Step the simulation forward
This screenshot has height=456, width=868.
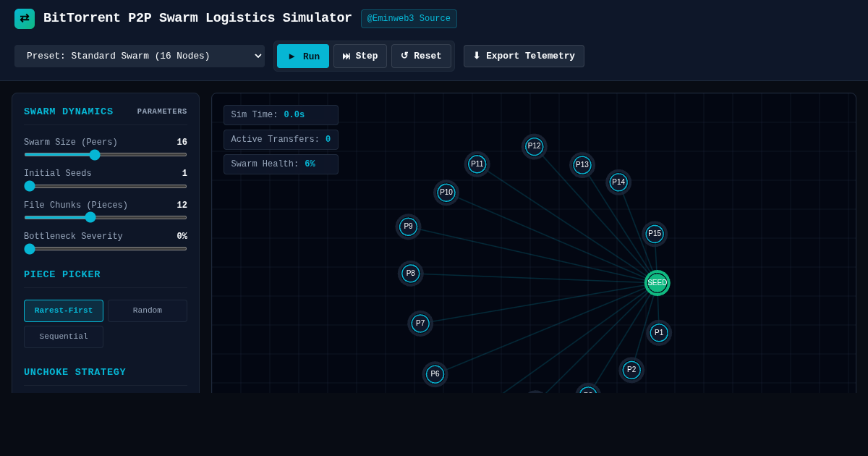[x=360, y=56]
